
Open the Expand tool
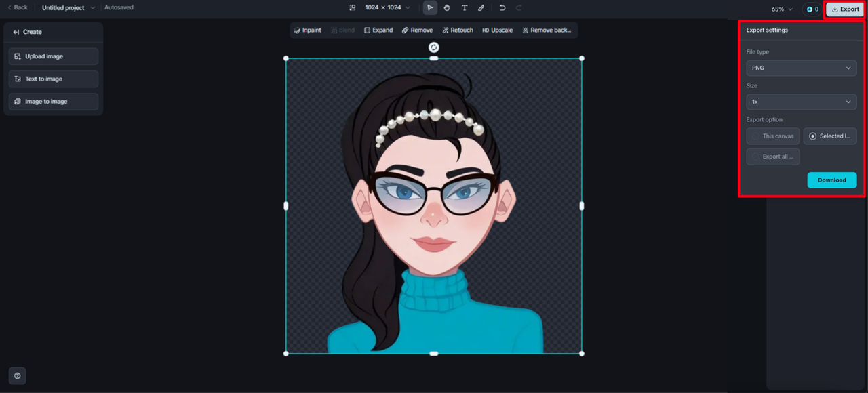[378, 30]
